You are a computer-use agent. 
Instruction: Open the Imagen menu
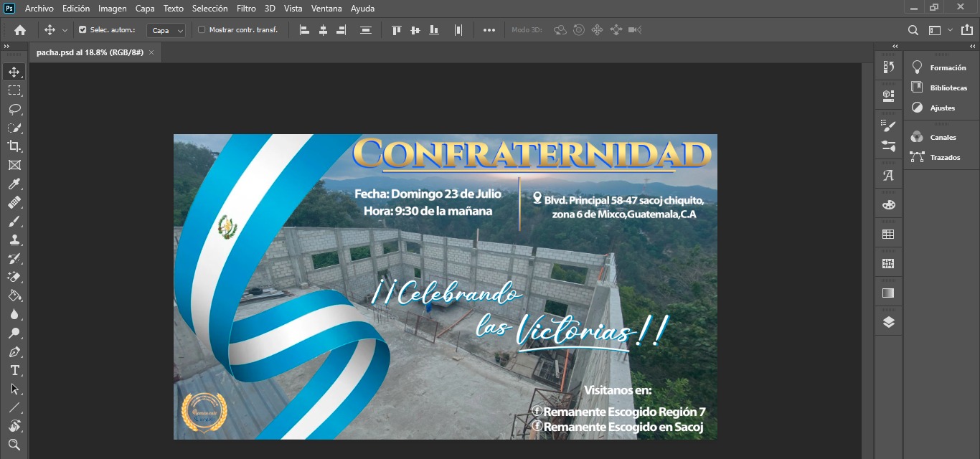113,9
